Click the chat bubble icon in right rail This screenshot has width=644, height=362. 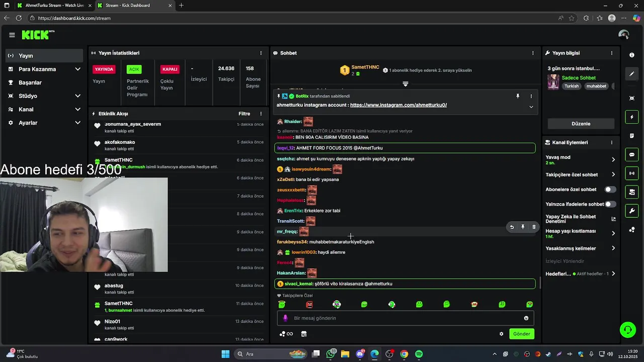coord(632,154)
